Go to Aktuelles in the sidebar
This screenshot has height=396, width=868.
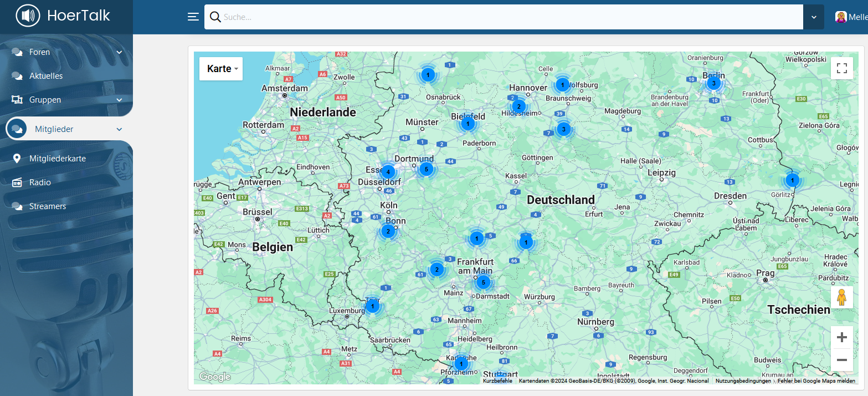(x=45, y=76)
